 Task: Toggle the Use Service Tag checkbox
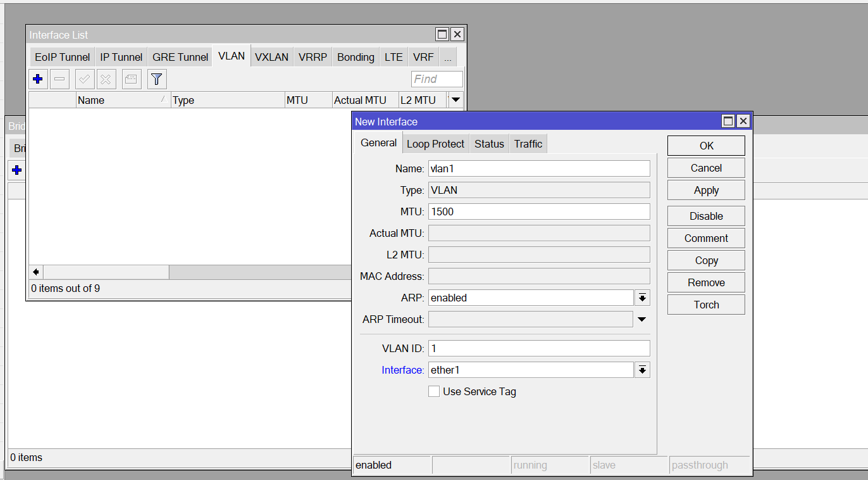click(434, 391)
